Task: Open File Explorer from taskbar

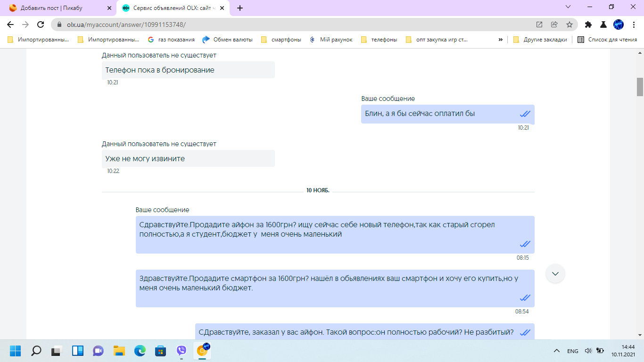Action: (x=119, y=351)
